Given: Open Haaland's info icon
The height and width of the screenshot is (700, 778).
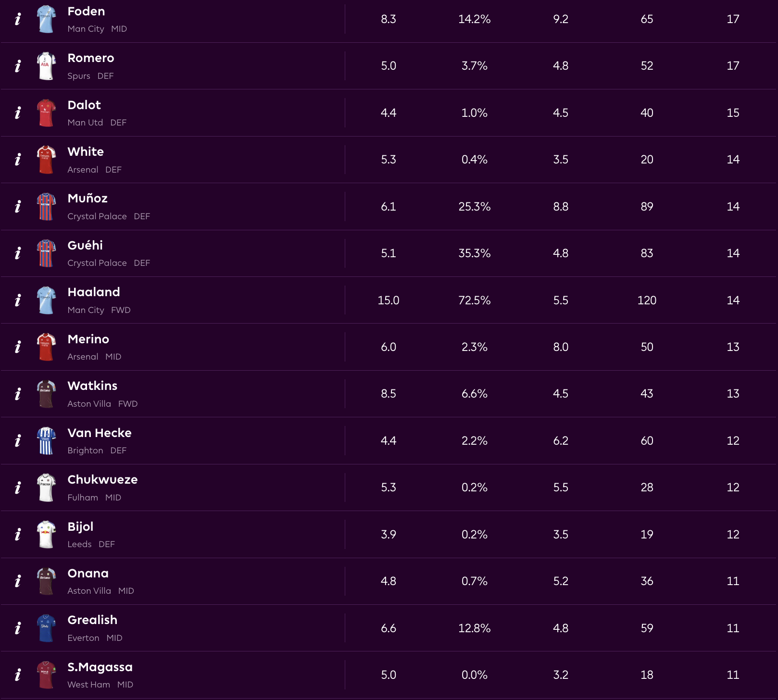Looking at the screenshot, I should [x=18, y=300].
